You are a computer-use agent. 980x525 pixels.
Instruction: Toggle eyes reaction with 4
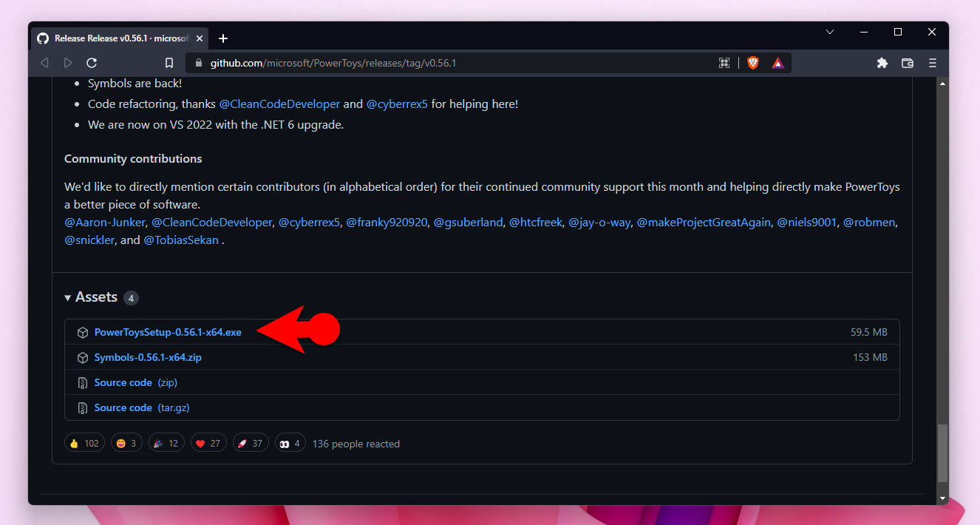(x=290, y=444)
